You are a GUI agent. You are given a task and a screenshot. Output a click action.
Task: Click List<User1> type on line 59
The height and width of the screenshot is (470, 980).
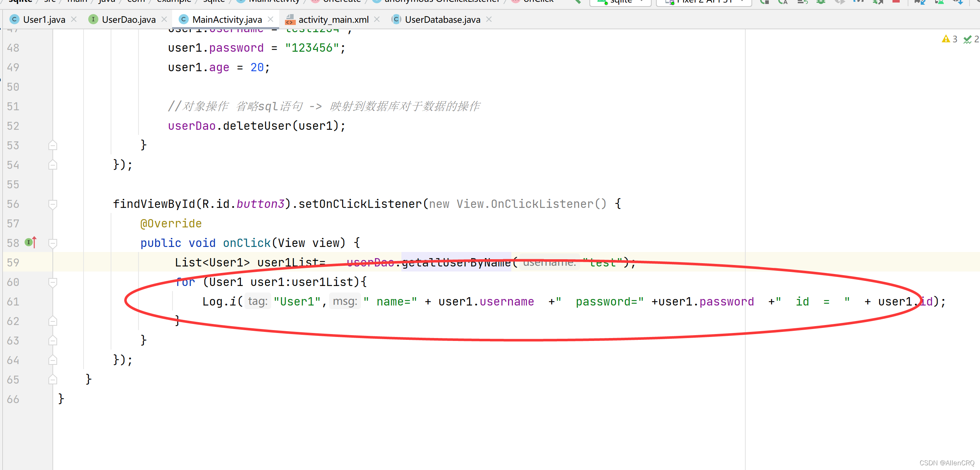[212, 262]
